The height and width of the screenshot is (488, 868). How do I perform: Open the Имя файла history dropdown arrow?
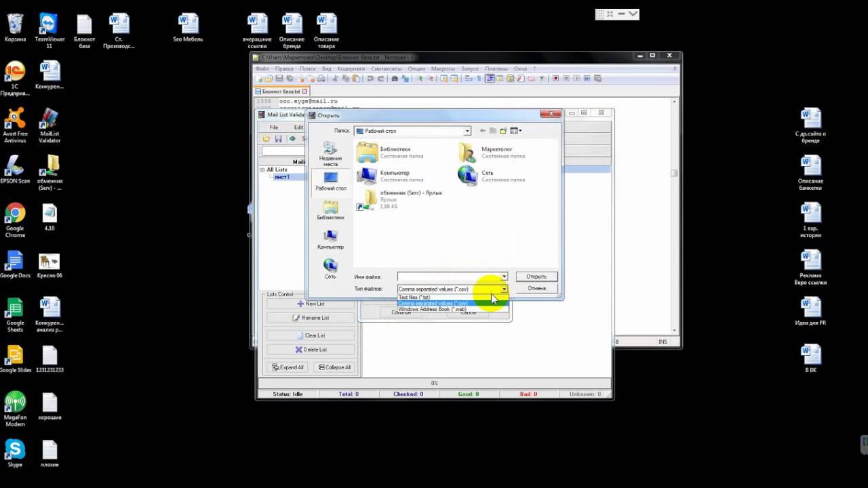click(504, 277)
